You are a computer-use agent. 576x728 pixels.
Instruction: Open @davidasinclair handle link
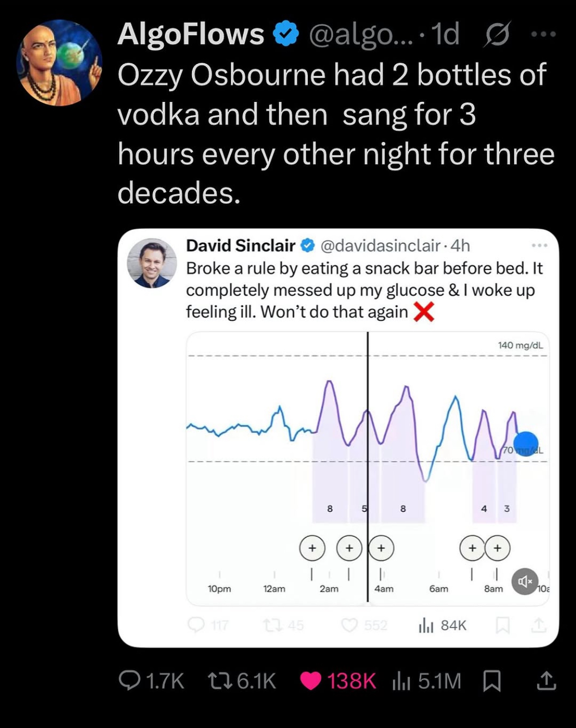click(380, 246)
